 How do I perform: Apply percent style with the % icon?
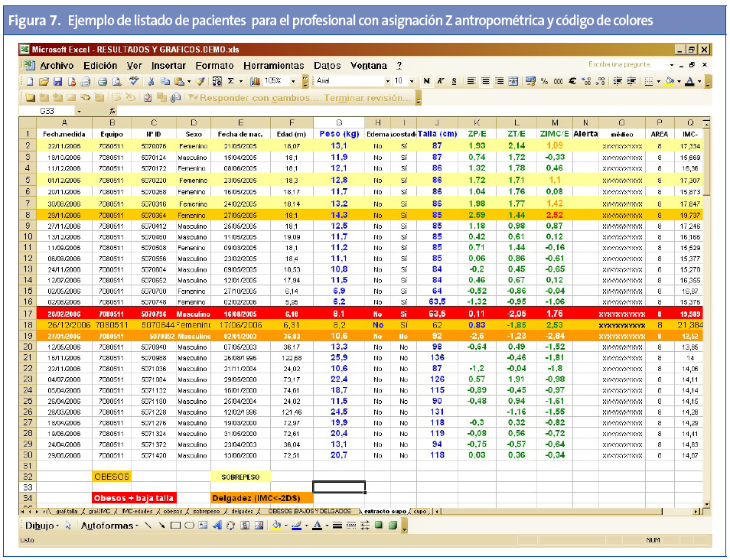pos(544,81)
